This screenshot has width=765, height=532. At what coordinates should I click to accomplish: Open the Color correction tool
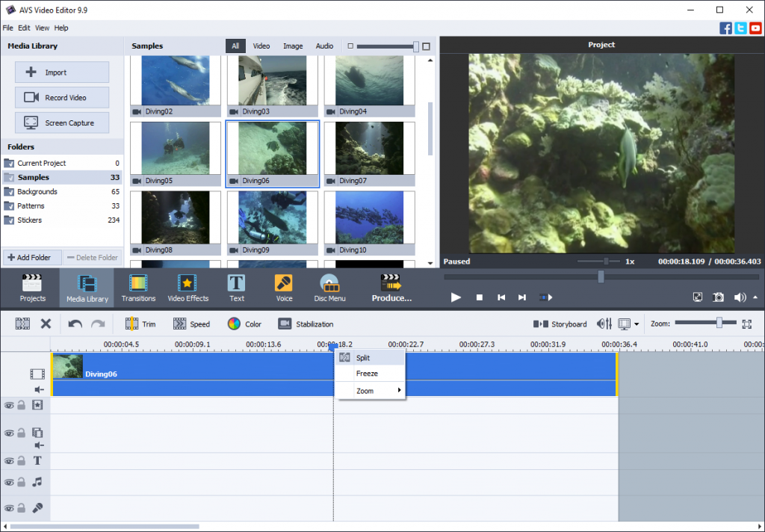tap(244, 324)
